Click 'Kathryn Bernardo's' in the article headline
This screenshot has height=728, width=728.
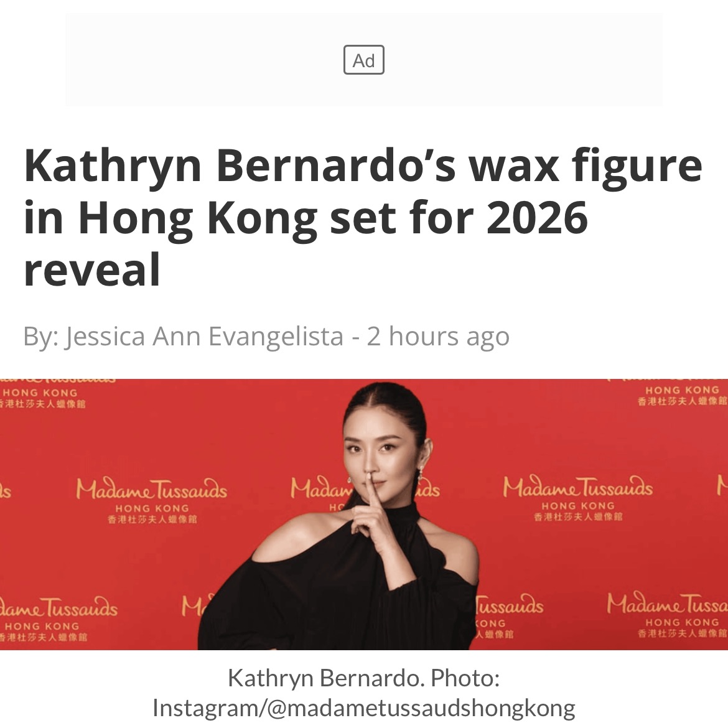point(240,166)
